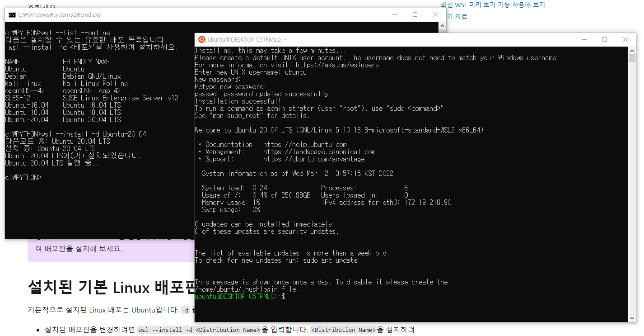Viewport: 644px width, 336px height.
Task: Click 'openSUSE-42' row in cmd window
Action: pyautogui.click(x=63, y=90)
